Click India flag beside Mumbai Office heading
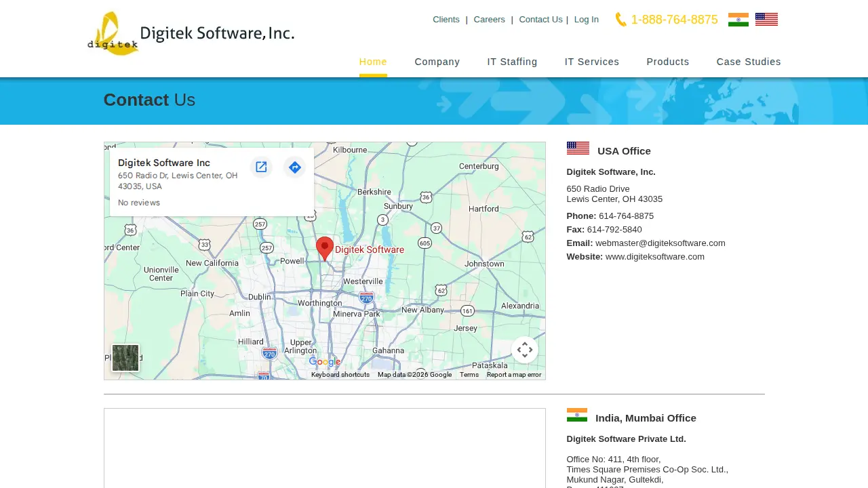 click(x=577, y=415)
